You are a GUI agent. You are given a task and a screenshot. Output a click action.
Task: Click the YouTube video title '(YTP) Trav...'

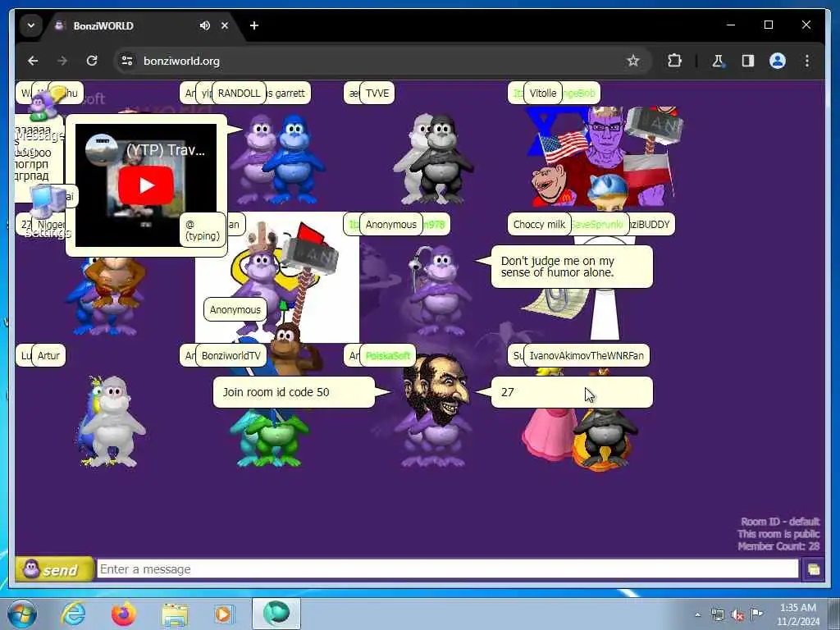166,150
